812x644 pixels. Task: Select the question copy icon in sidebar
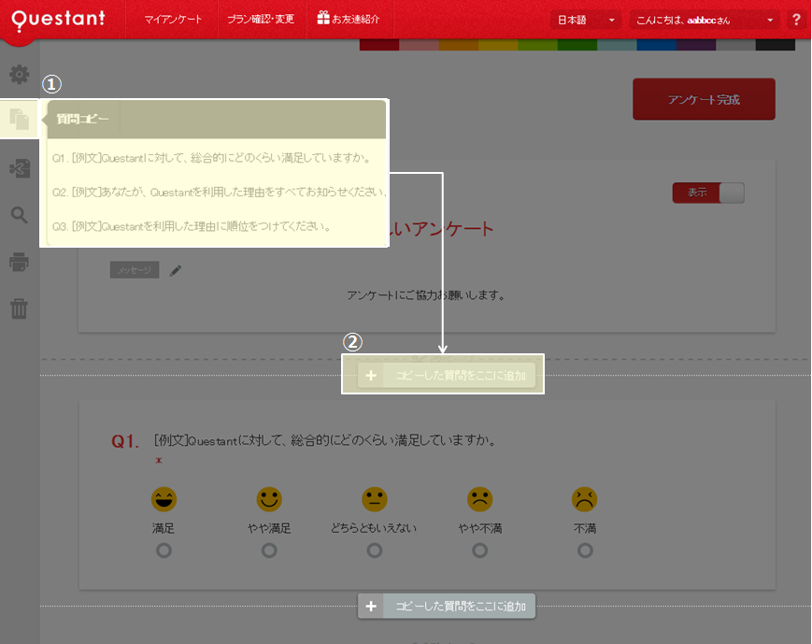[x=20, y=119]
